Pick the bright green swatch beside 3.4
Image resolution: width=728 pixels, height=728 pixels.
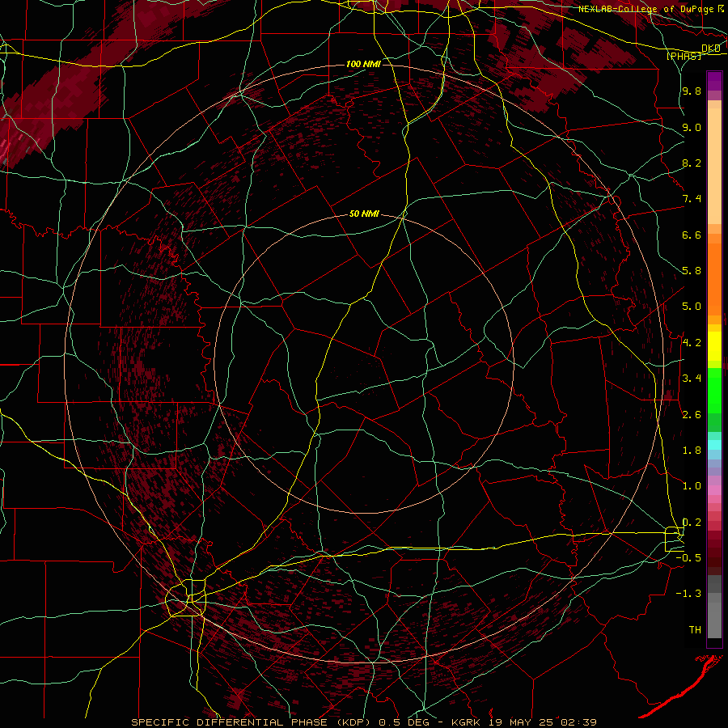tap(714, 389)
